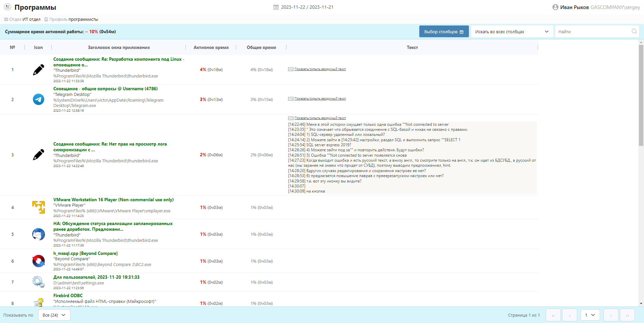
Task: Click the pencil icon in row 1
Action: 39,70
